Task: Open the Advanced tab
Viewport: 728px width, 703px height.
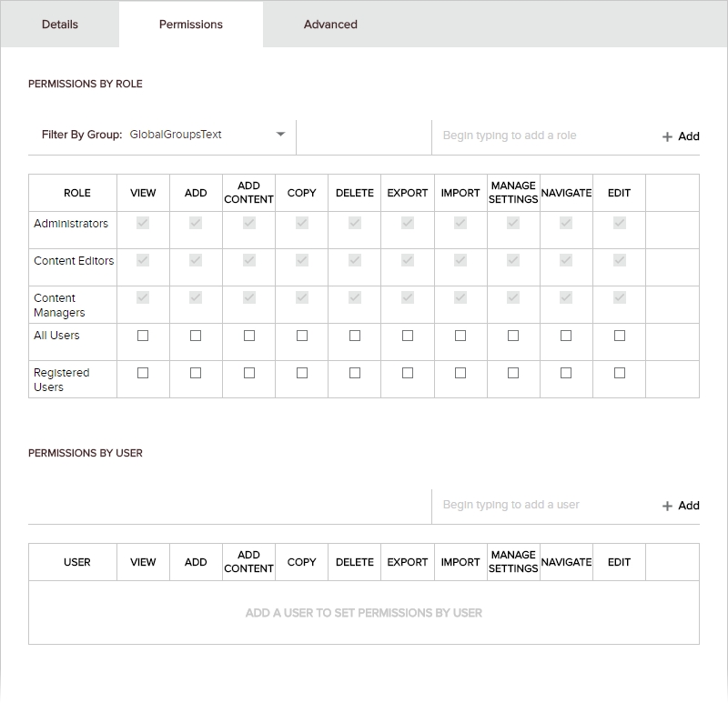Action: point(330,25)
